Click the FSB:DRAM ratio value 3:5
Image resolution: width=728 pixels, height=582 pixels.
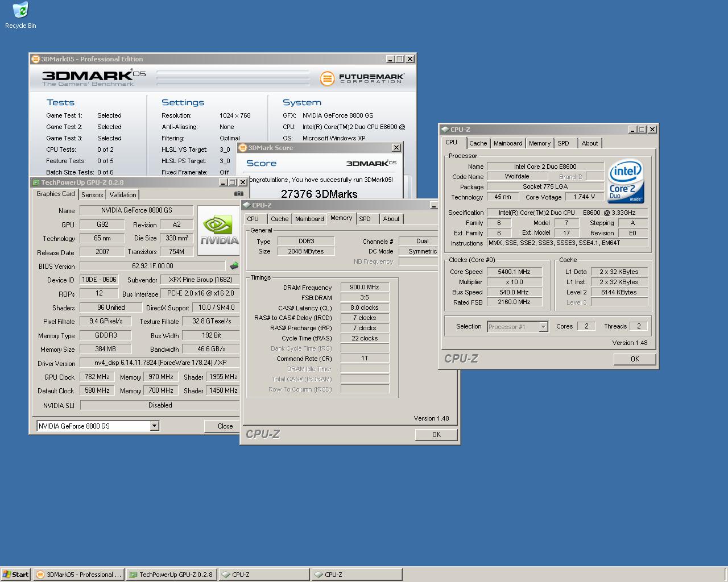365,297
